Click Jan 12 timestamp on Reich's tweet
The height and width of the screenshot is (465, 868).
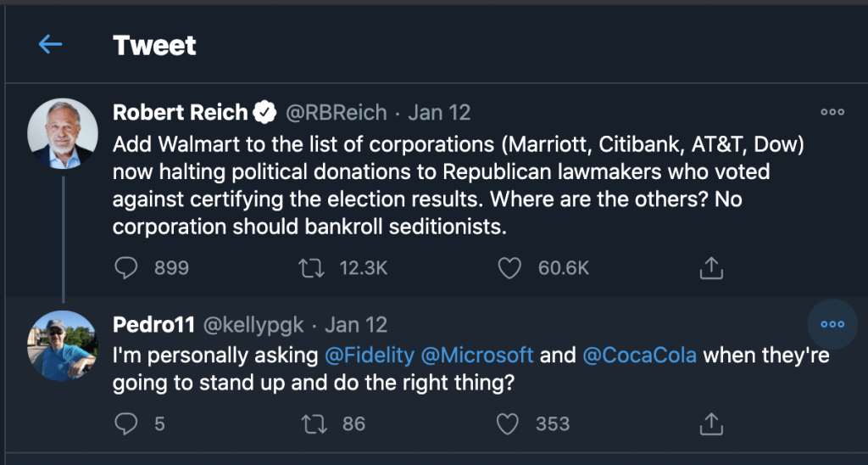(439, 112)
